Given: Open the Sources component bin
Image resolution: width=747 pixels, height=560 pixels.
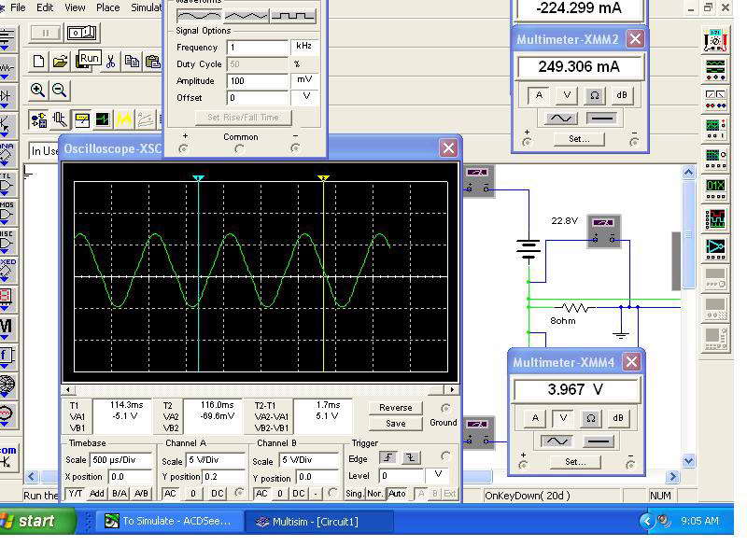Looking at the screenshot, I should 7,38.
